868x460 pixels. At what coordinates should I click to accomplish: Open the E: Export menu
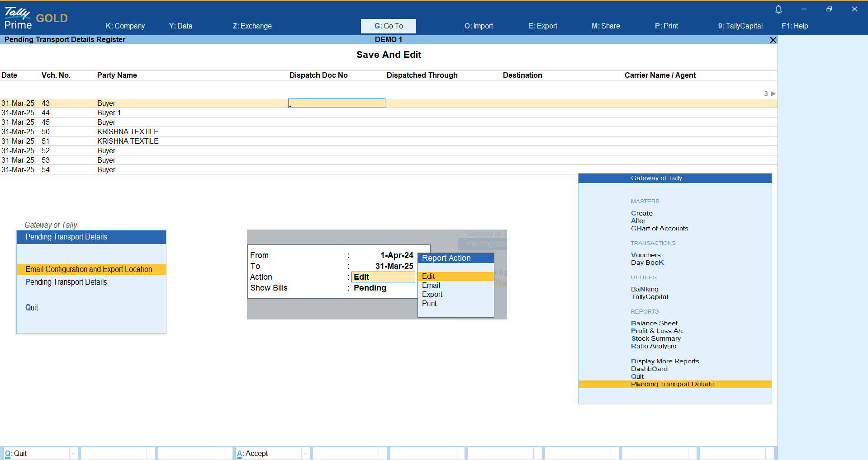coord(542,26)
